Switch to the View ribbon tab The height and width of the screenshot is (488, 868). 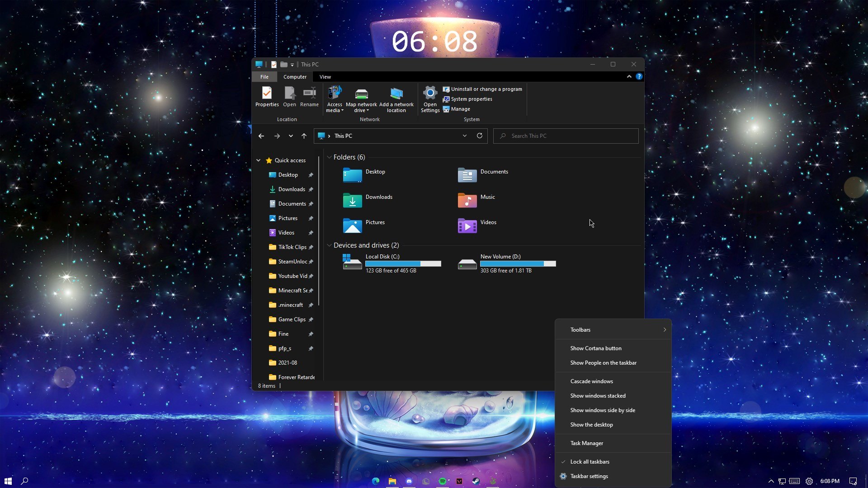pos(325,77)
